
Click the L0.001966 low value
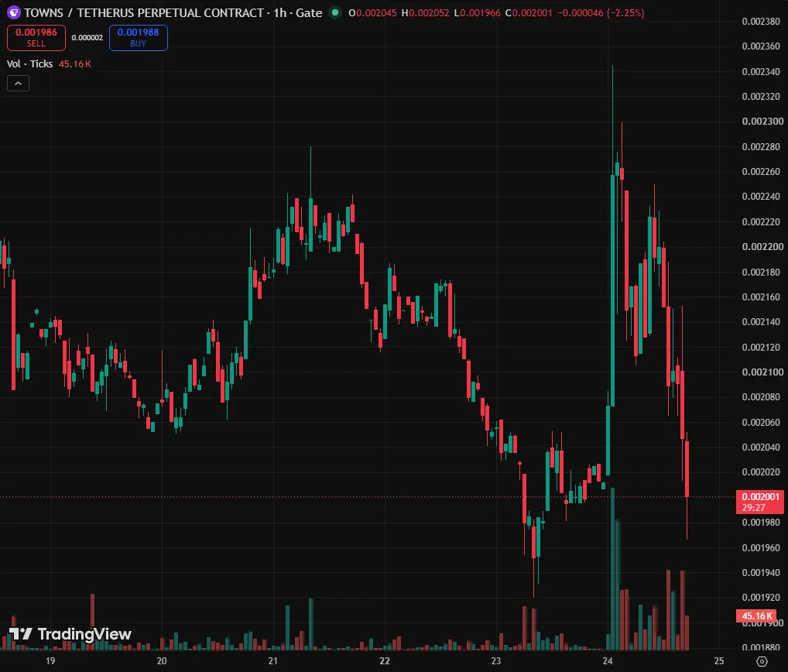pos(477,12)
